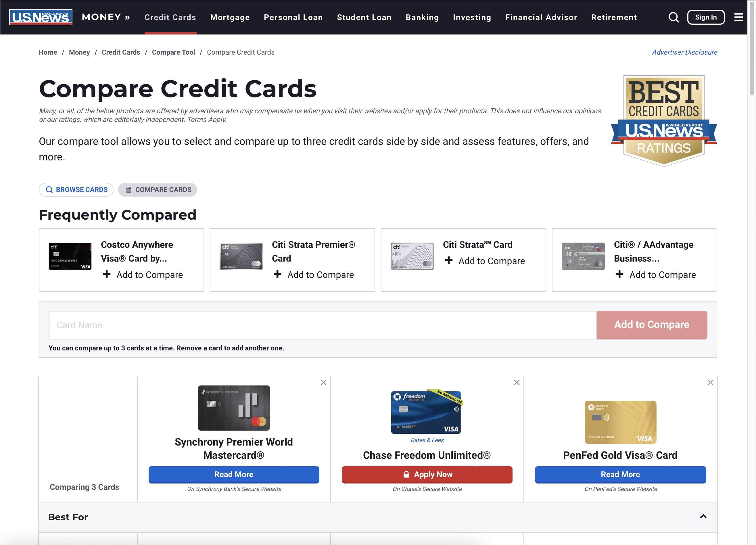
Task: Toggle to Compare Cards view
Action: tap(158, 190)
